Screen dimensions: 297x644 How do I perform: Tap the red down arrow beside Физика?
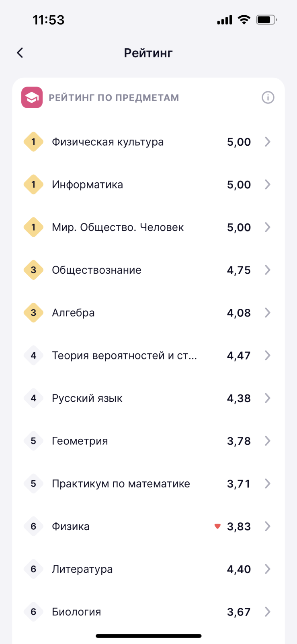coord(217,526)
